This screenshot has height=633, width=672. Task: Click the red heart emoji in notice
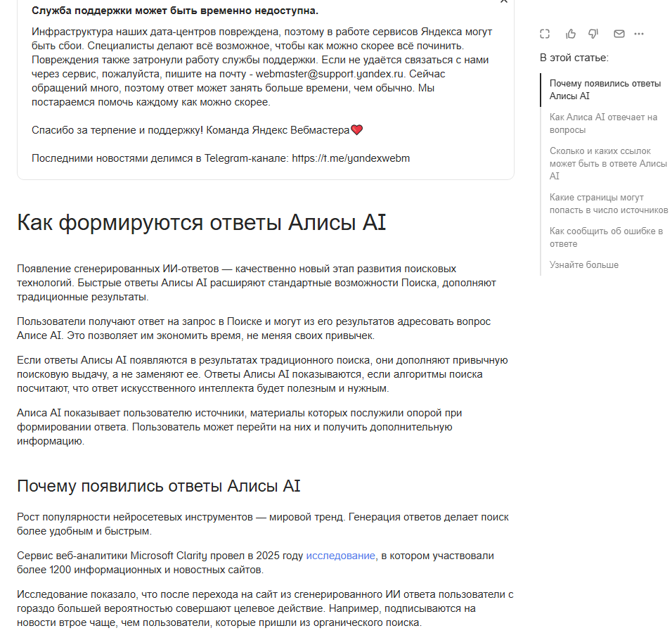tap(356, 129)
